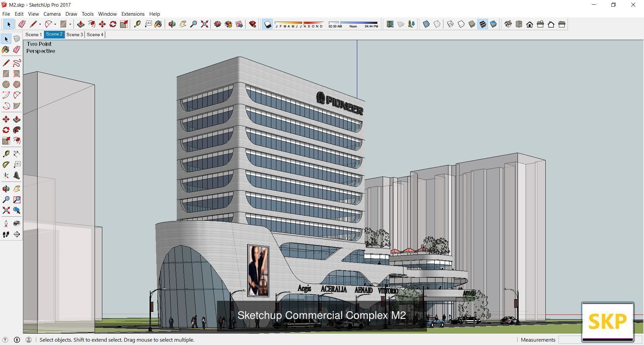This screenshot has height=345, width=644.
Task: Toggle Show/Hide Shadows button
Action: click(267, 24)
